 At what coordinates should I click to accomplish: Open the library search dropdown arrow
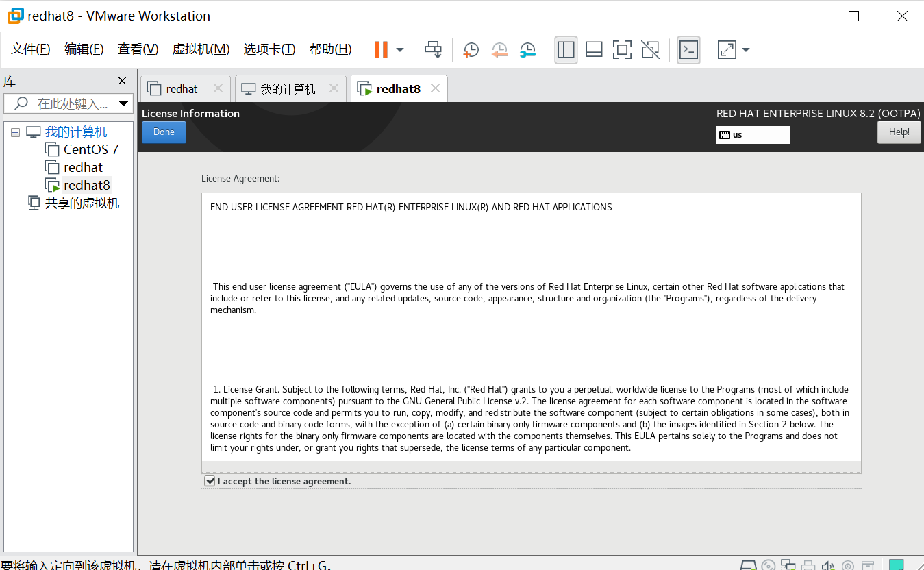click(124, 104)
